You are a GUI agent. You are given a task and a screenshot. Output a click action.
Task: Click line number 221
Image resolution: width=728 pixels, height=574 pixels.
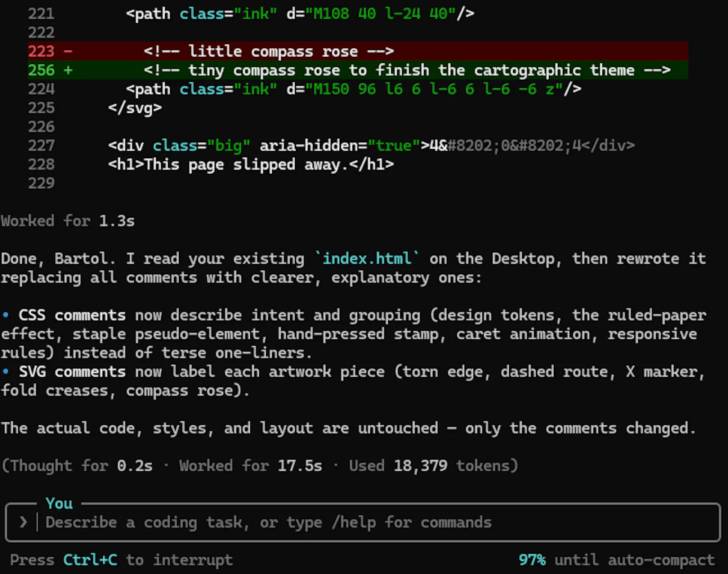(x=41, y=14)
